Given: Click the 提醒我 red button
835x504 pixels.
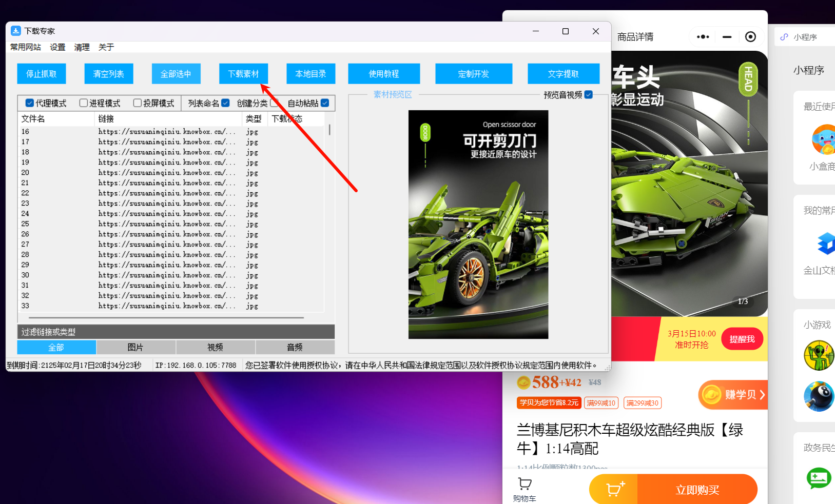Looking at the screenshot, I should (742, 339).
